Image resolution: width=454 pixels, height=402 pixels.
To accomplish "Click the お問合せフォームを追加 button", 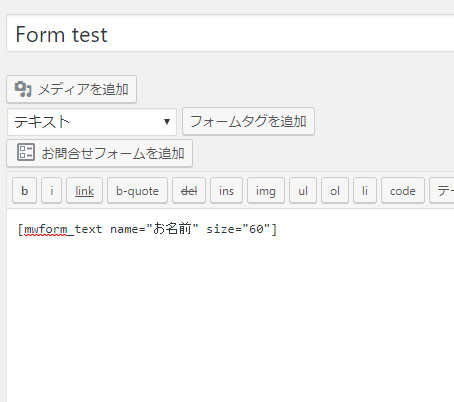I will 99,153.
